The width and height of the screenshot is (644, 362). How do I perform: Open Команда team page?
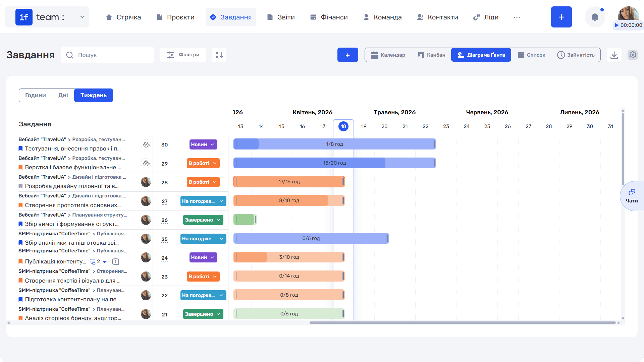[382, 17]
